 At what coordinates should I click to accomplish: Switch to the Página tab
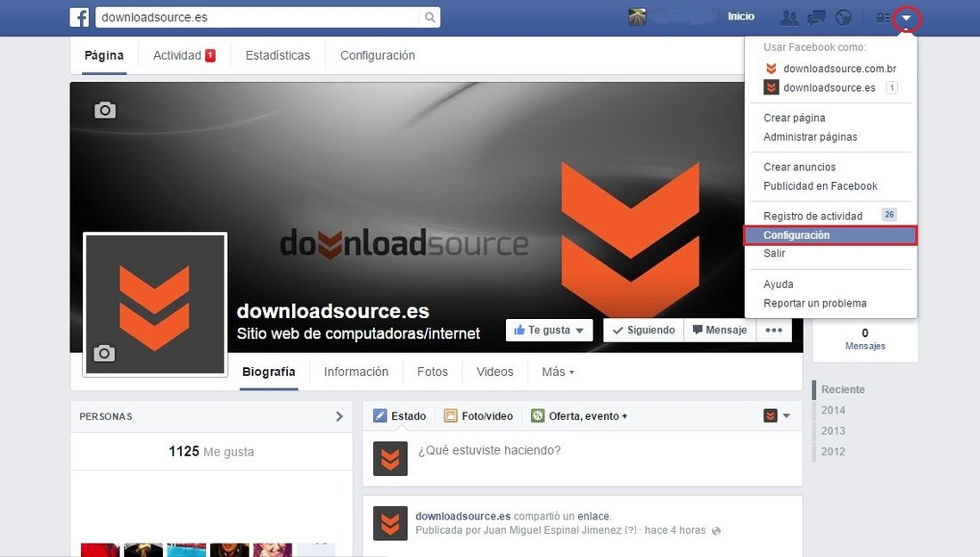tap(103, 55)
